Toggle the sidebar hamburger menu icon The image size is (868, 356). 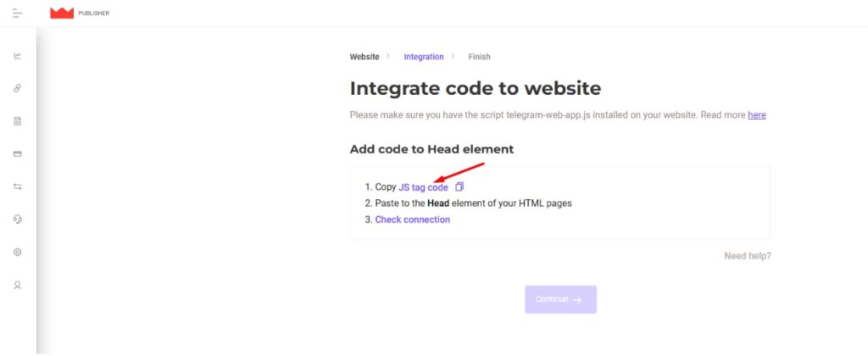click(18, 14)
